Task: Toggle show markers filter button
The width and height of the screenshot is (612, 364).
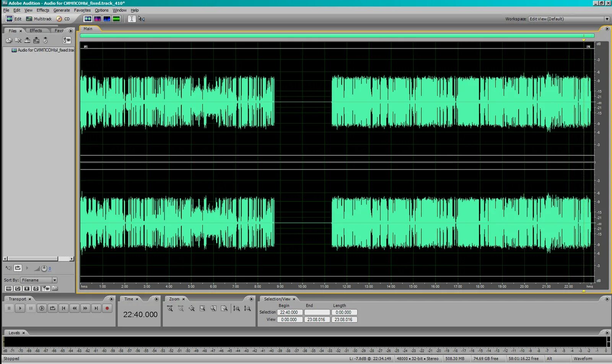Action: point(46,288)
